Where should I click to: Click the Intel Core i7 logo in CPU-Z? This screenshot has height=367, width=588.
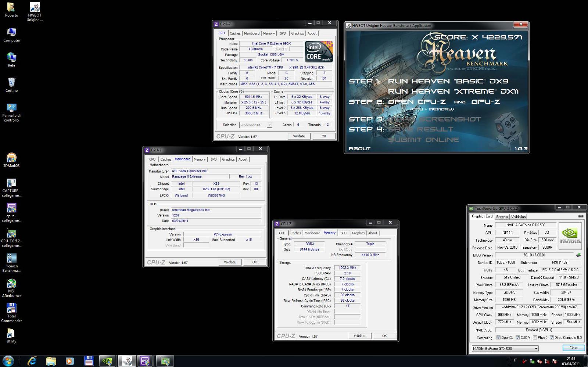[x=319, y=52]
